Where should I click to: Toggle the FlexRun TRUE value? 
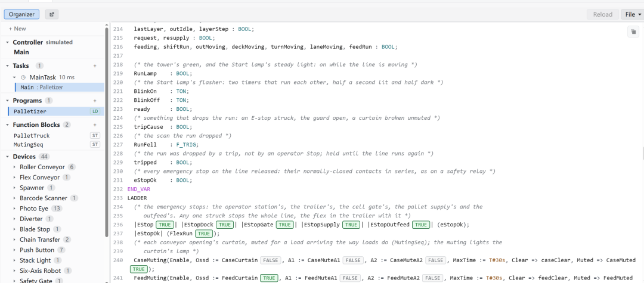[204, 234]
